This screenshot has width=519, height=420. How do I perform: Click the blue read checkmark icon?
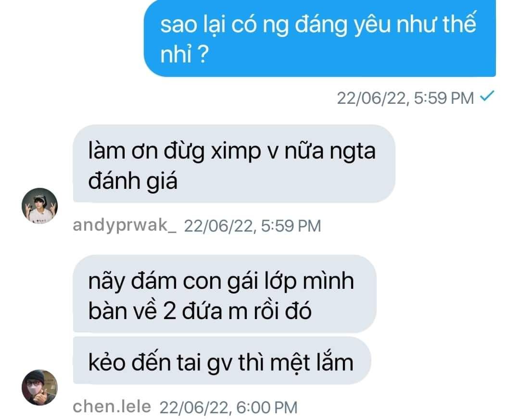487,96
